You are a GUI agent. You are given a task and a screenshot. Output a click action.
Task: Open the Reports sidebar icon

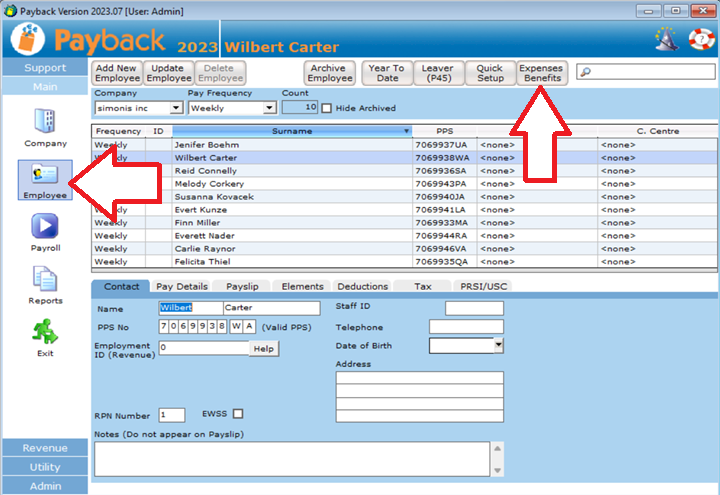coord(45,281)
